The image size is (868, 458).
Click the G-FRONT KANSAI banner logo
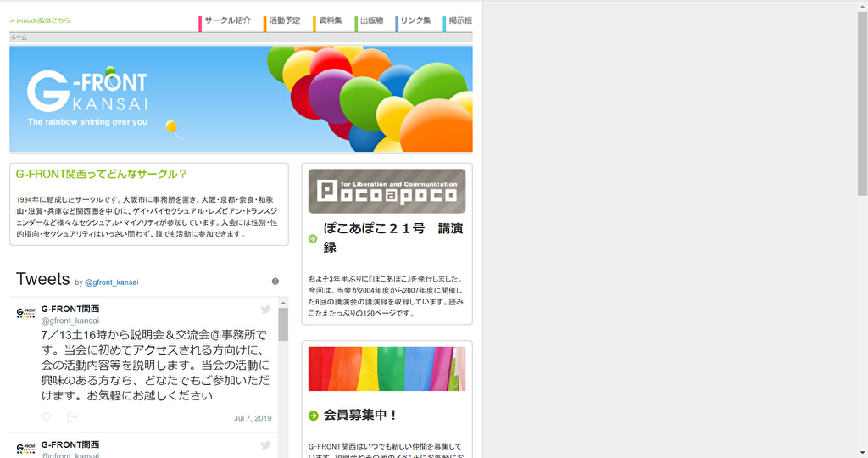pyautogui.click(x=87, y=98)
